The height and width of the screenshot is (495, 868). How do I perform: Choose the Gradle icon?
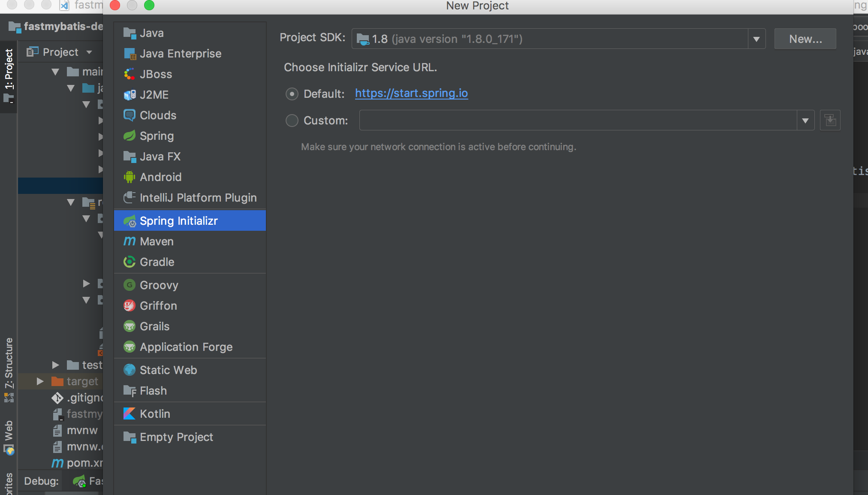129,262
